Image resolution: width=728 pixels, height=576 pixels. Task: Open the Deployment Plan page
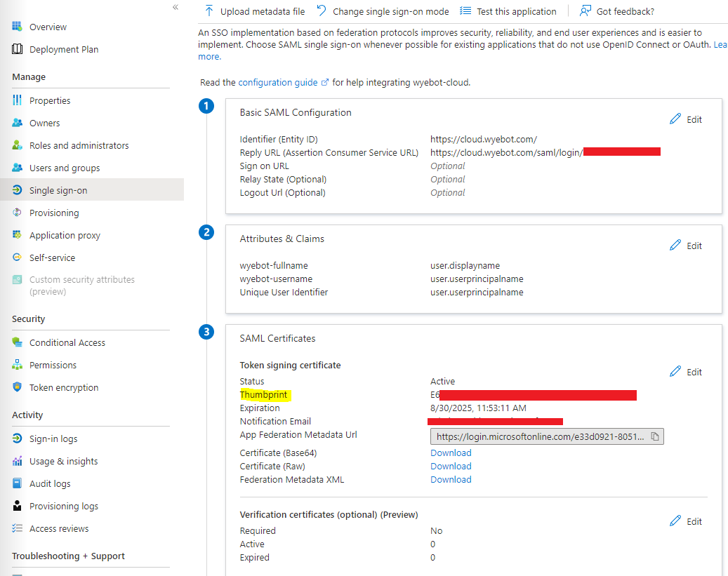pos(64,49)
